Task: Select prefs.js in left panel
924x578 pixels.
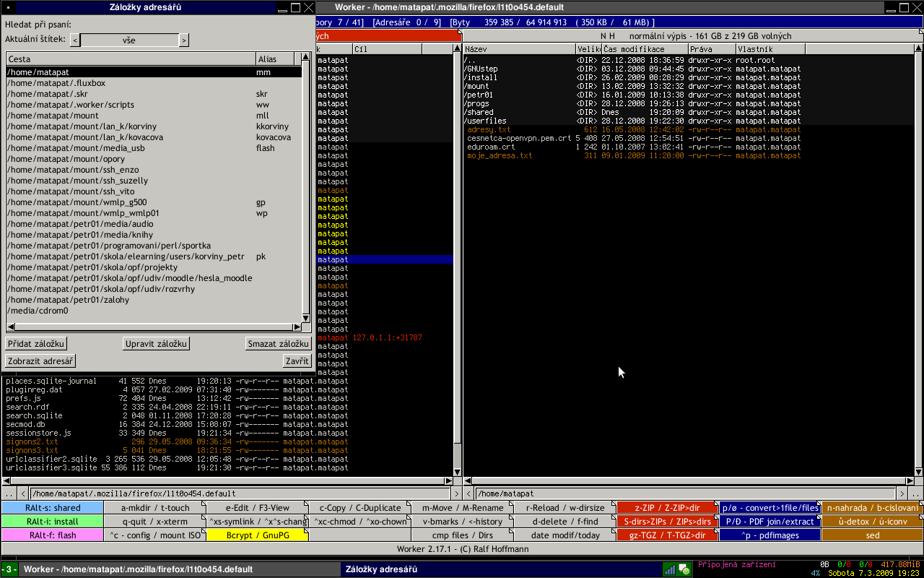Action: tap(228, 398)
